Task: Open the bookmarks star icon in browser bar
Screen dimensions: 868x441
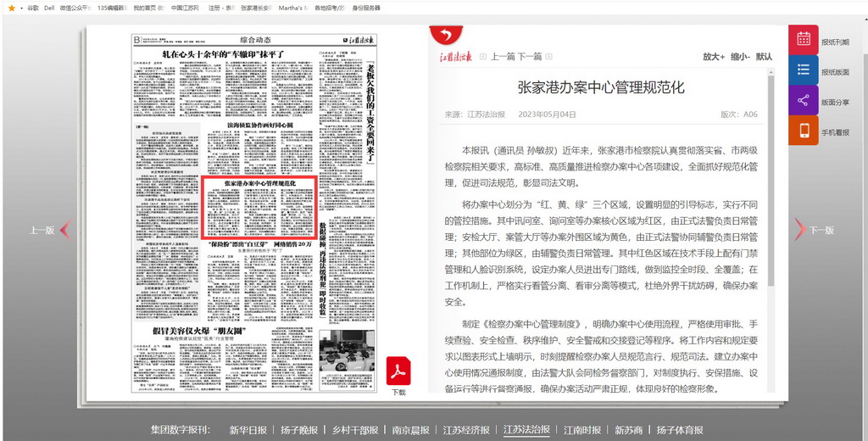Action: tap(11, 8)
